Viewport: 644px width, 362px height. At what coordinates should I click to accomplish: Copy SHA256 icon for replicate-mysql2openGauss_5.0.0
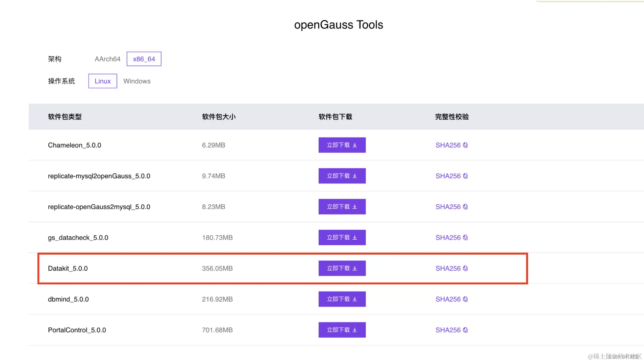click(x=465, y=176)
